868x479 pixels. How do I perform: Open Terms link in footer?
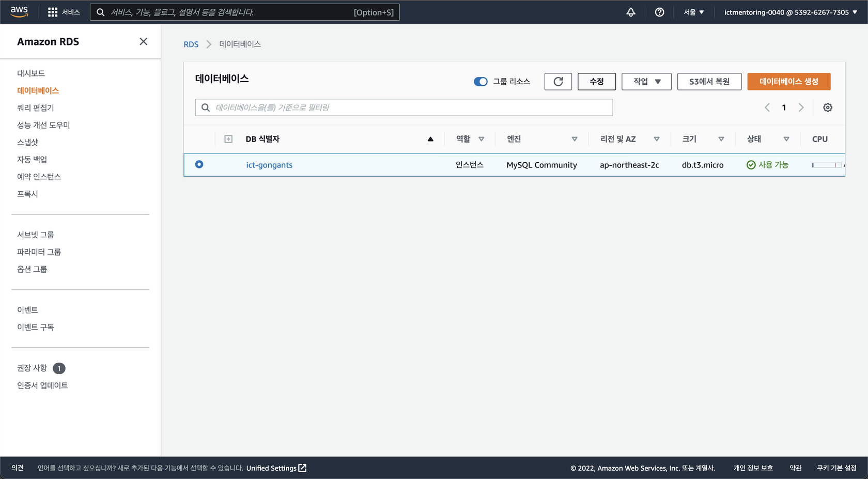click(x=796, y=468)
